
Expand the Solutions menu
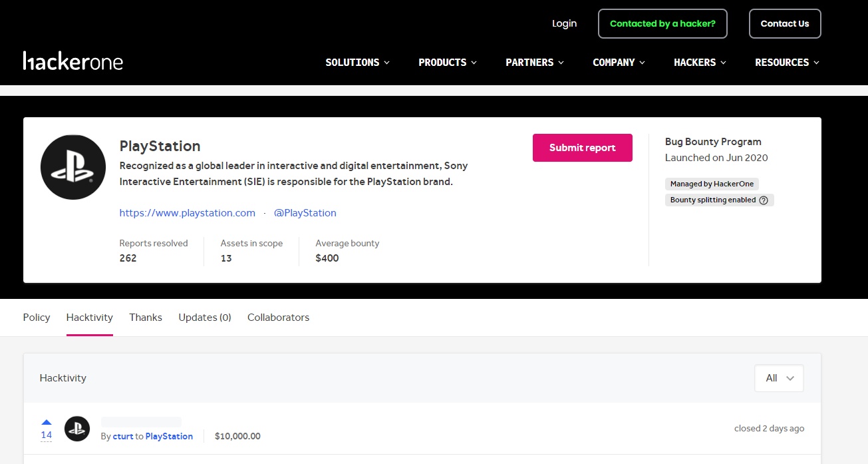coord(358,62)
